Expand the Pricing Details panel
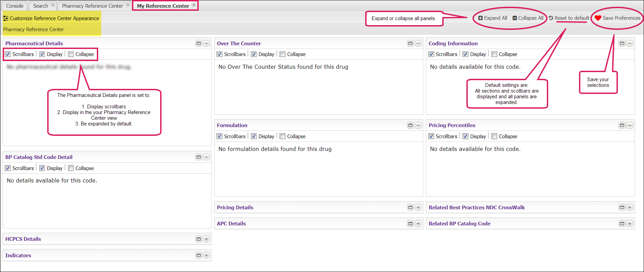This screenshot has width=644, height=272. 418,207
